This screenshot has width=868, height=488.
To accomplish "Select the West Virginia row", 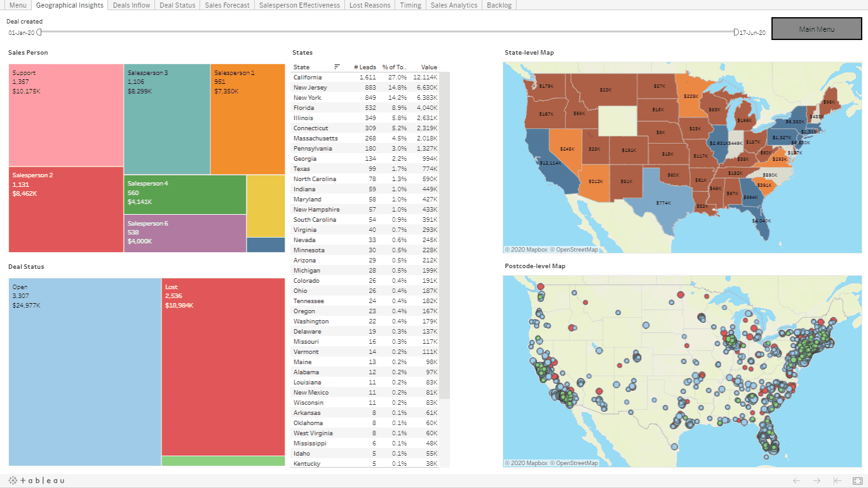I will pos(365,433).
